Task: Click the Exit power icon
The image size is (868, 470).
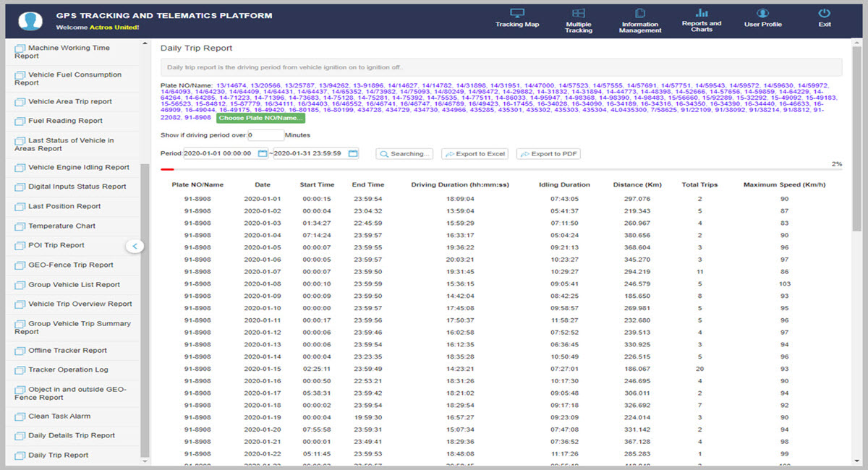Action: pos(824,14)
